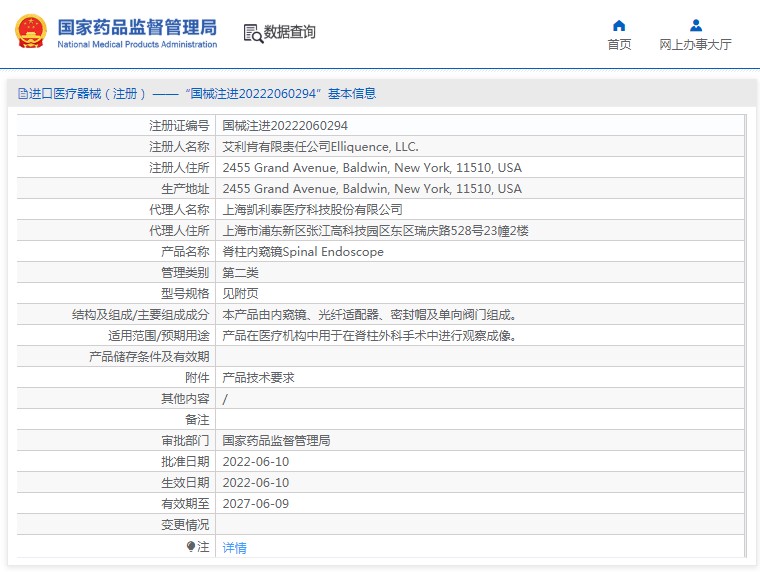This screenshot has height=572, width=760.
Task: Click 批准日期 value 2022-06-10
Action: tap(255, 461)
